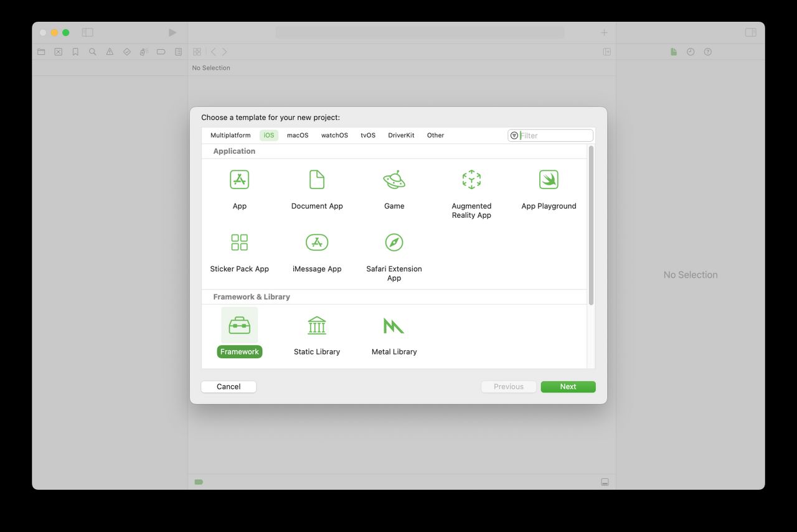The width and height of the screenshot is (797, 532).
Task: Switch to the iOS tab
Action: click(x=269, y=135)
